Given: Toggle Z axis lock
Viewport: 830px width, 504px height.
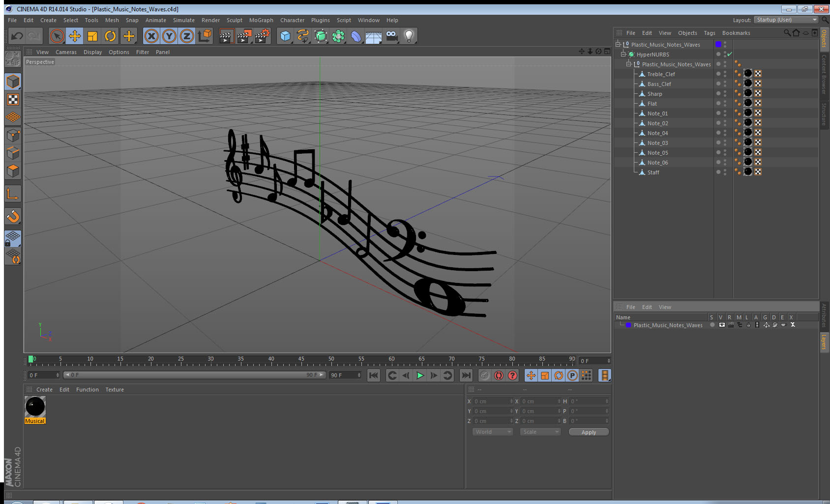Looking at the screenshot, I should [187, 36].
